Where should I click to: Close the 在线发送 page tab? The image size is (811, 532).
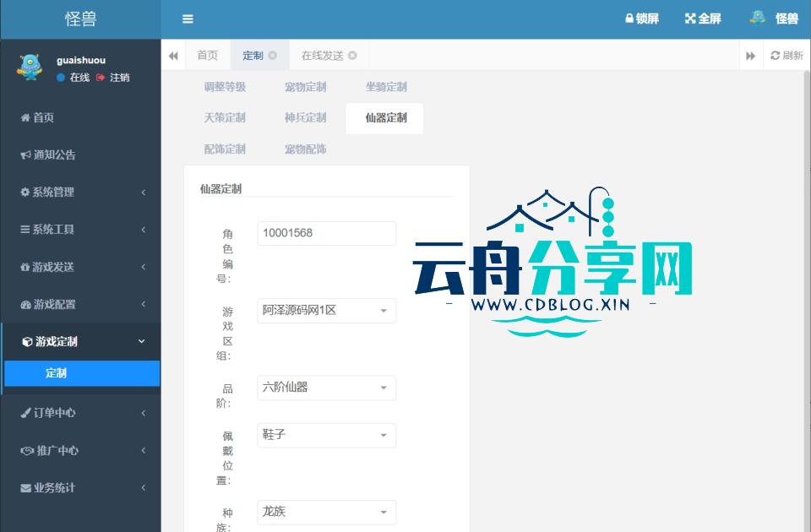point(352,56)
